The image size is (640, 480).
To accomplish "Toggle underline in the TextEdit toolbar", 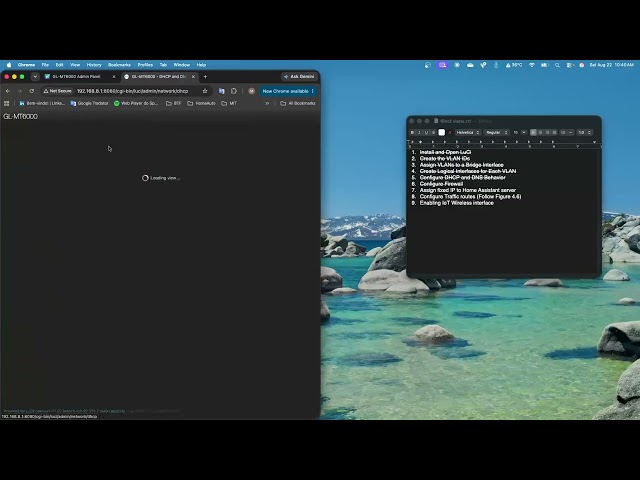I will click(x=426, y=132).
